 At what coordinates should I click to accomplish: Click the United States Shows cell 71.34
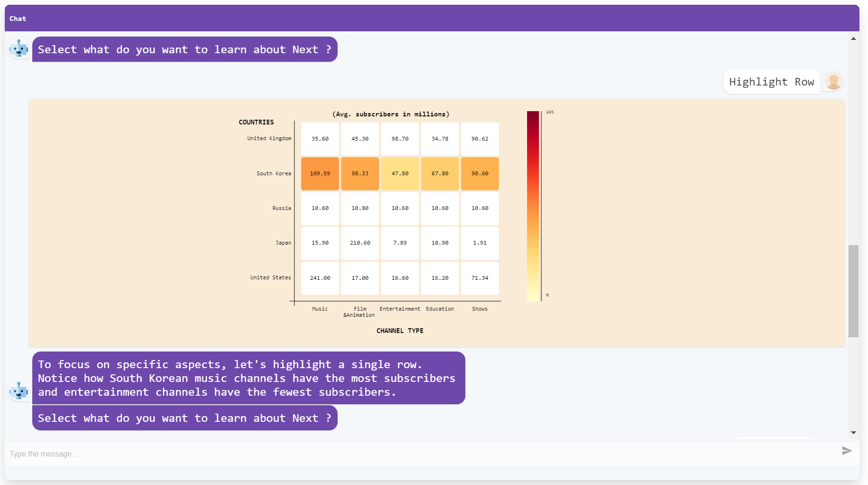click(x=480, y=278)
